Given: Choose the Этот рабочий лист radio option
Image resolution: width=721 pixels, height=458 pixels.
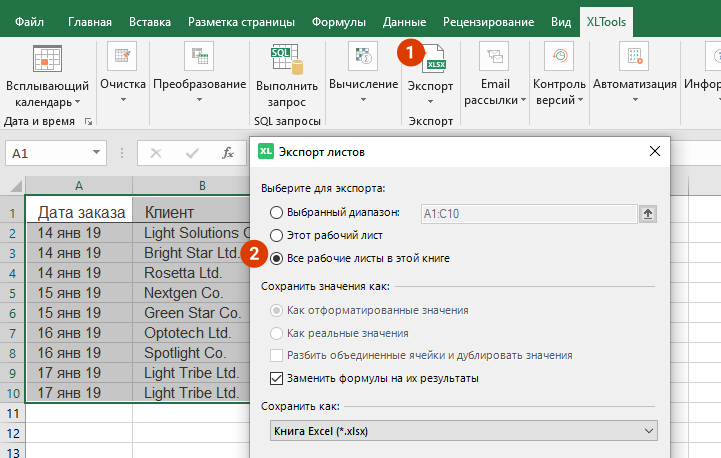Looking at the screenshot, I should pyautogui.click(x=276, y=235).
